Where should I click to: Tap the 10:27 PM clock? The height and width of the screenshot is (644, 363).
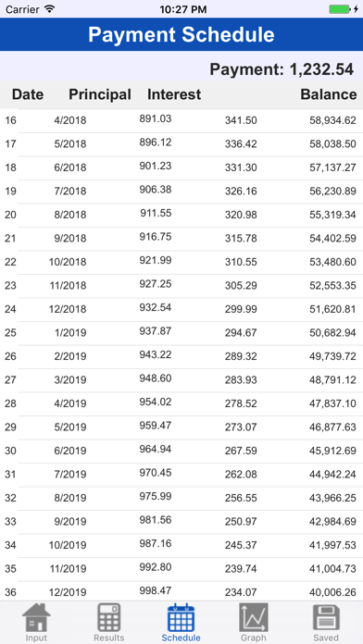183,9
